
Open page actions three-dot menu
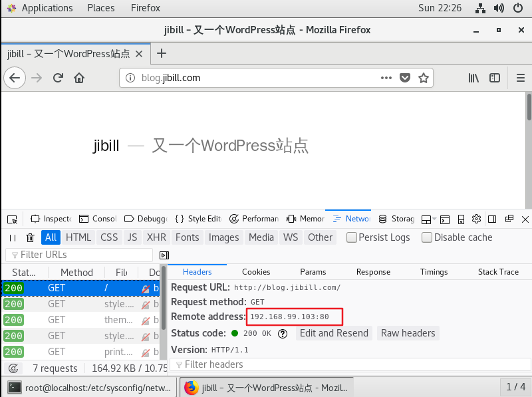(386, 78)
